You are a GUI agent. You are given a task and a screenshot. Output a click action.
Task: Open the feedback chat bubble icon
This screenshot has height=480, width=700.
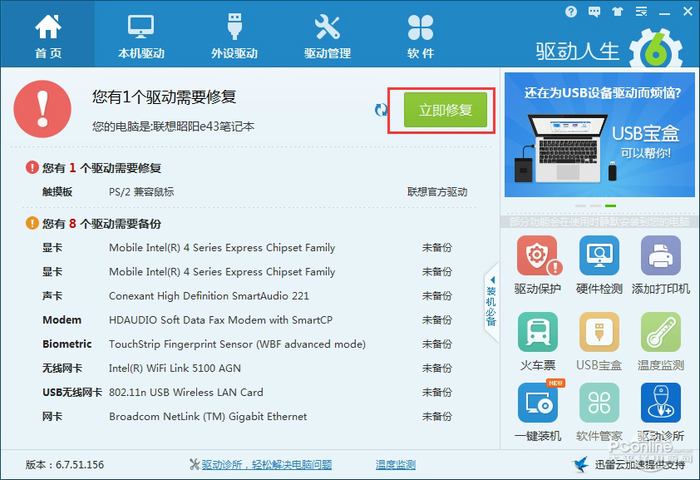[x=594, y=12]
